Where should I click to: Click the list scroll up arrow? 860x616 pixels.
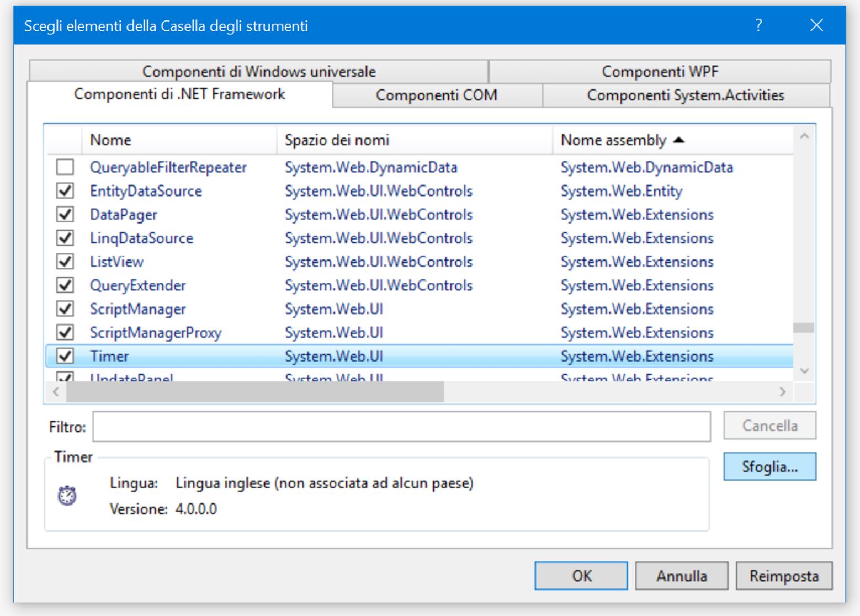point(804,136)
